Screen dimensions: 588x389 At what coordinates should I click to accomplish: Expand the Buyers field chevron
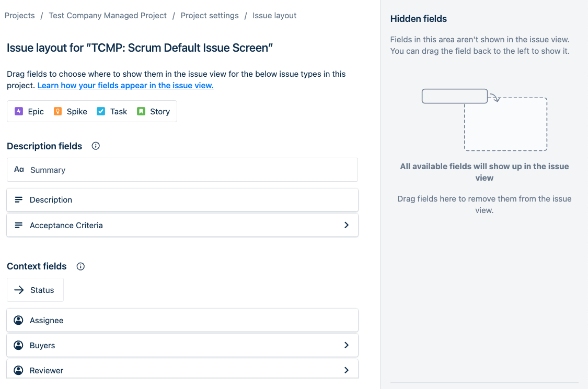(x=347, y=345)
